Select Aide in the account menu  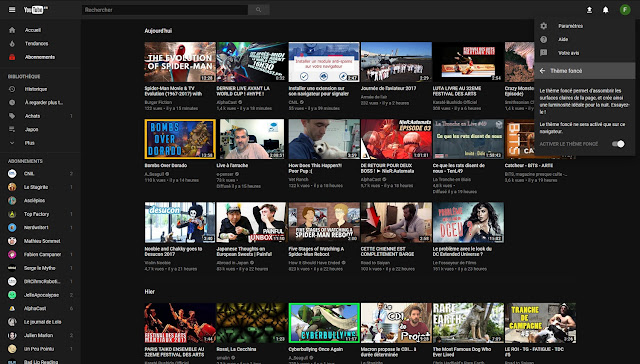pos(563,39)
